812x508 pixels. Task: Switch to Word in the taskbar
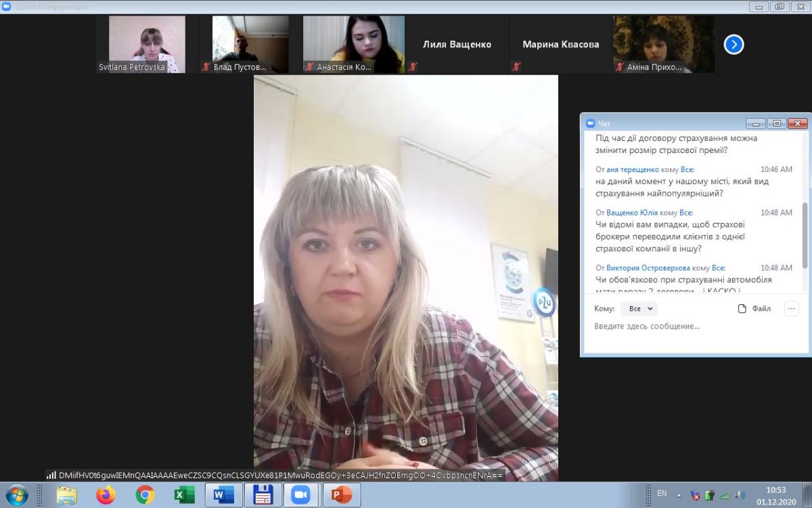pos(224,495)
